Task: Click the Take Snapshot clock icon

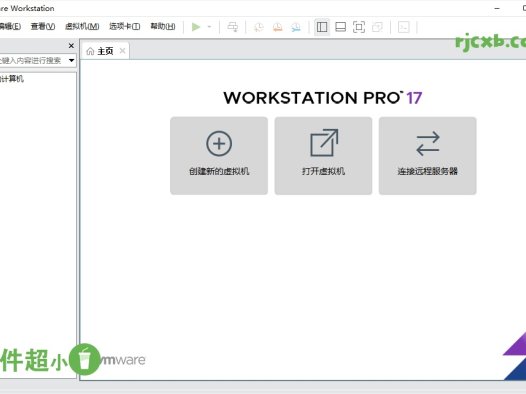Action: pyautogui.click(x=259, y=27)
